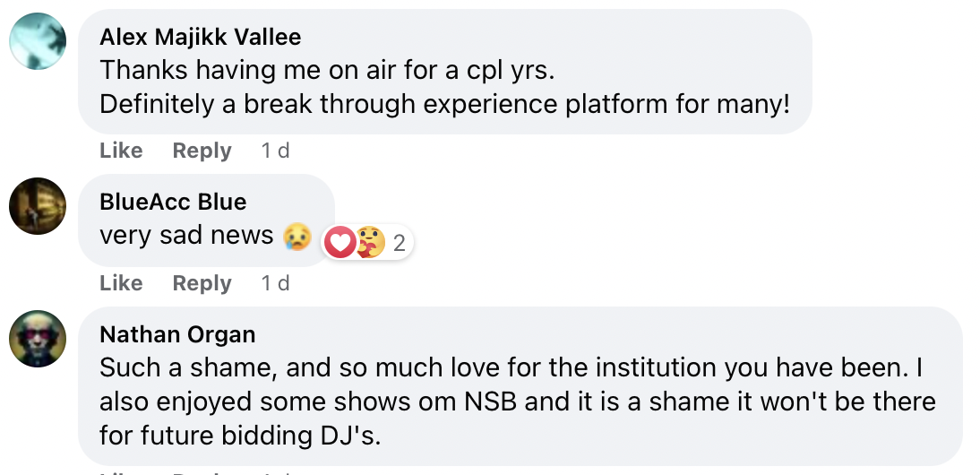Reply to Alex Majikk Vallee's comment
This screenshot has height=475, width=980.
[202, 151]
